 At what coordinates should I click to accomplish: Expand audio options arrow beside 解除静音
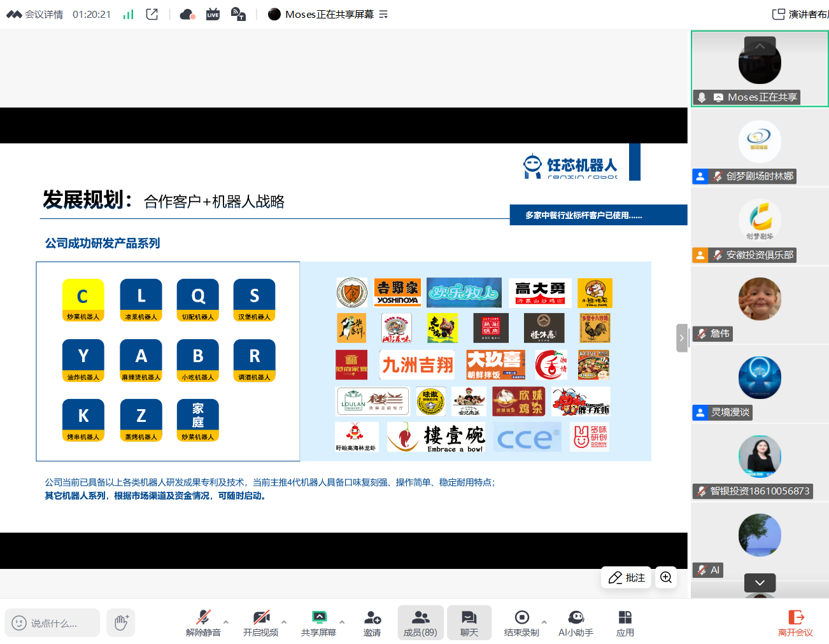[226, 622]
